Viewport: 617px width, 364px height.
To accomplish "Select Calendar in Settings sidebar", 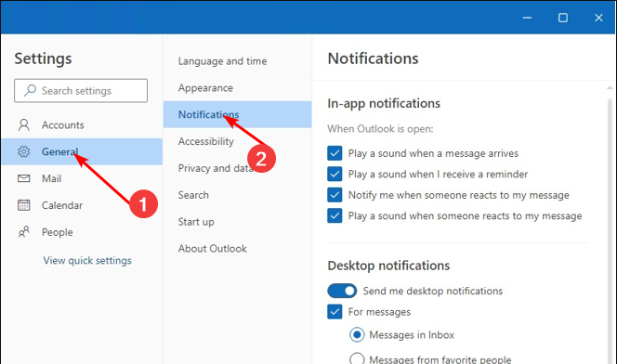I will pyautogui.click(x=82, y=205).
